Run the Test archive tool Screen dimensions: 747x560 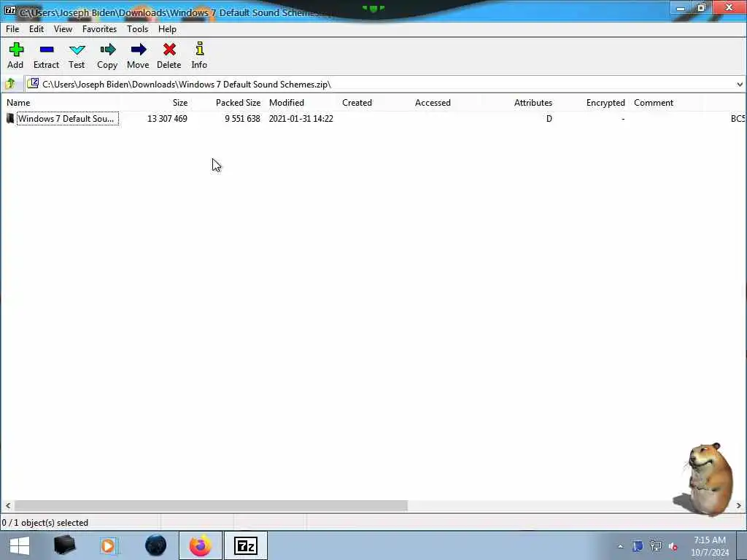tap(77, 50)
